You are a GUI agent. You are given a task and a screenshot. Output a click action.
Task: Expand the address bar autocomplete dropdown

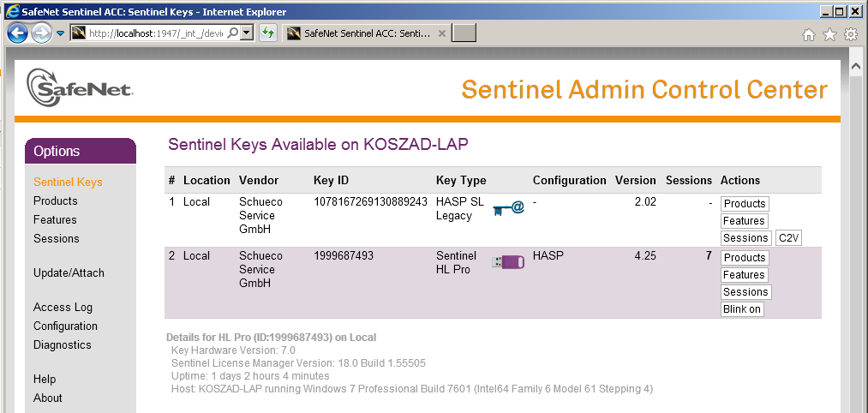[x=247, y=33]
